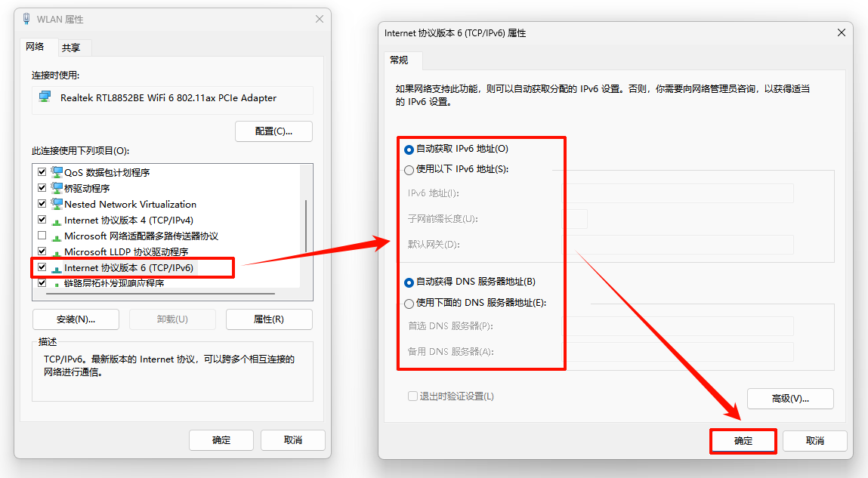
Task: Select Internet 协议版本 4 (TCP/IPv4) icon
Action: [57, 220]
